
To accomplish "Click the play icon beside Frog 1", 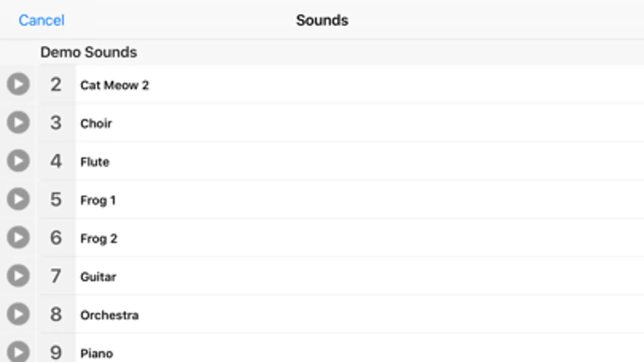I will coord(18,199).
